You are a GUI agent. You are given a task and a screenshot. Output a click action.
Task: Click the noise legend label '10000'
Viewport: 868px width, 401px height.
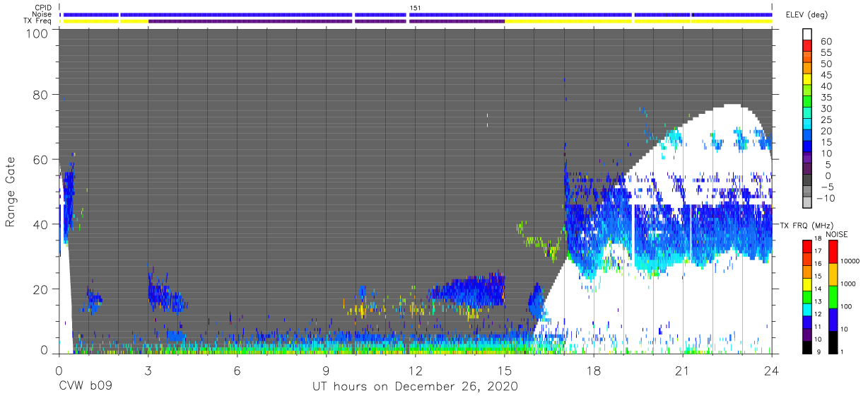(x=850, y=261)
